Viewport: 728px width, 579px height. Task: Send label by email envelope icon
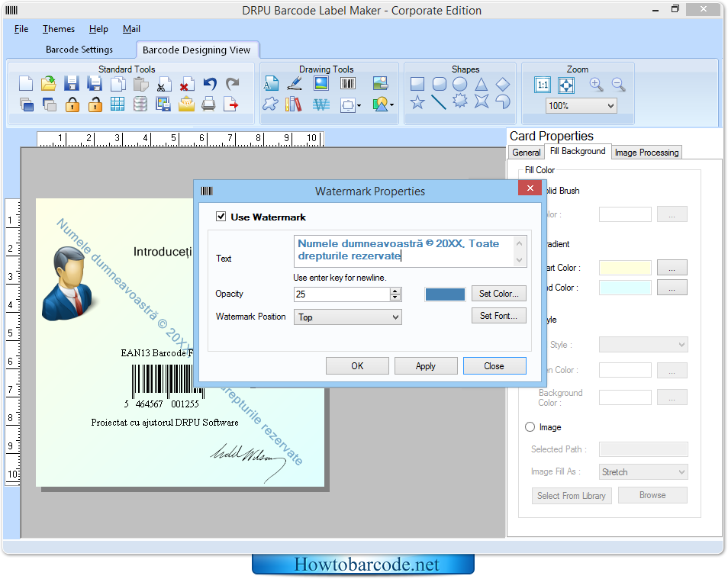coord(186,105)
